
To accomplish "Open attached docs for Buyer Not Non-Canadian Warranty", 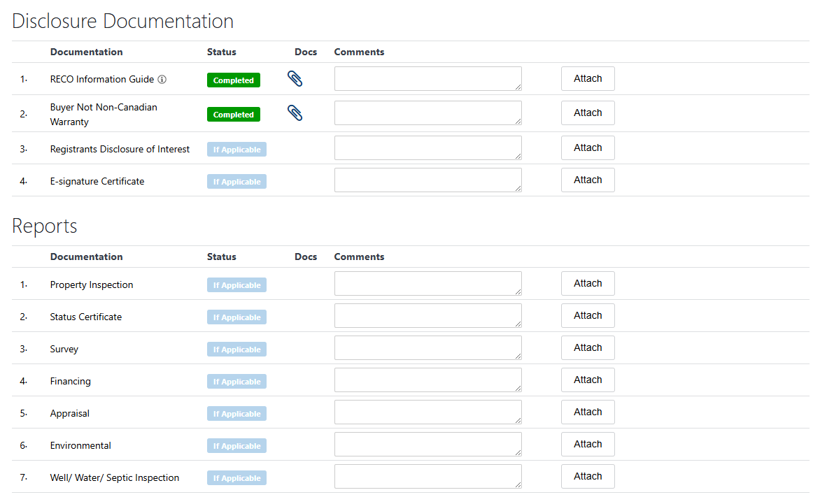I will [x=295, y=113].
